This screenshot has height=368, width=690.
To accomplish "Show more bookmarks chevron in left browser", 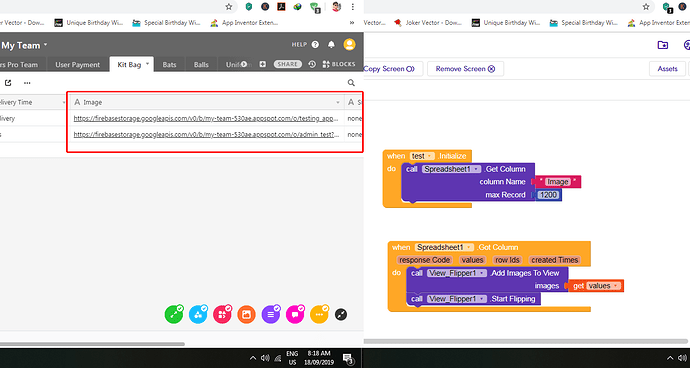I will click(x=352, y=23).
